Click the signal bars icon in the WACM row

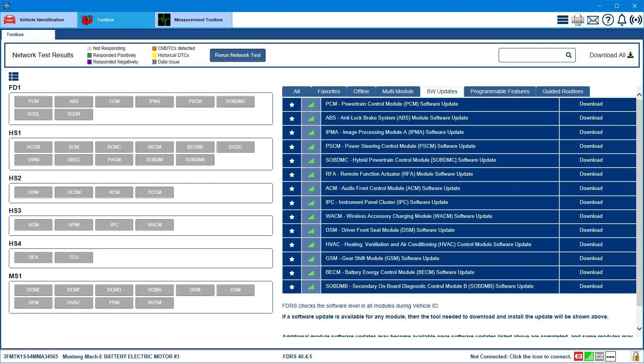click(x=311, y=216)
